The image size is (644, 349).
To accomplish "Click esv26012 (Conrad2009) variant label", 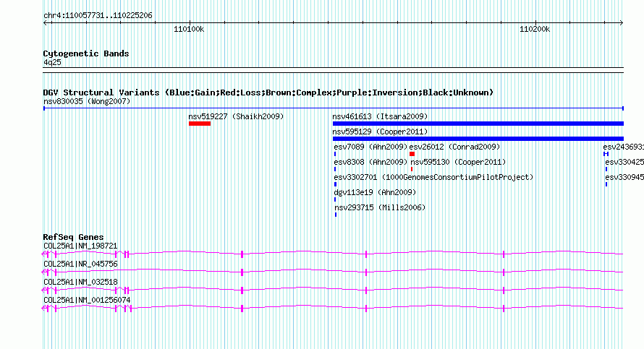I will 454,147.
